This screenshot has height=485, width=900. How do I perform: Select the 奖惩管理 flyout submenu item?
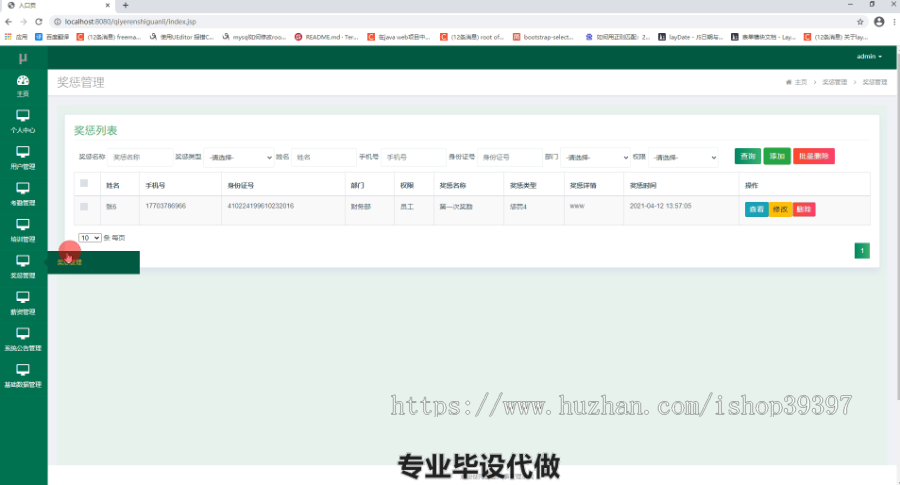pyautogui.click(x=94, y=262)
